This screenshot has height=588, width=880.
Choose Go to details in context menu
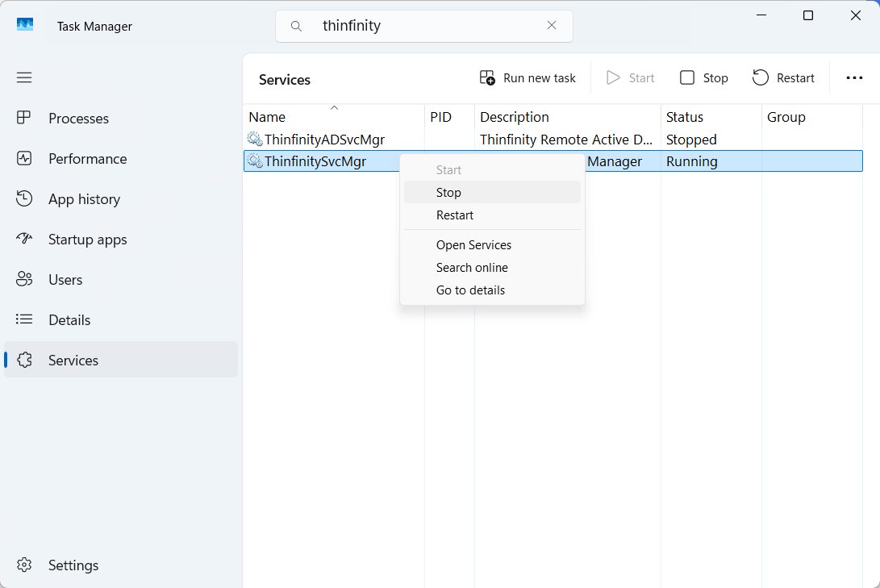492,290
